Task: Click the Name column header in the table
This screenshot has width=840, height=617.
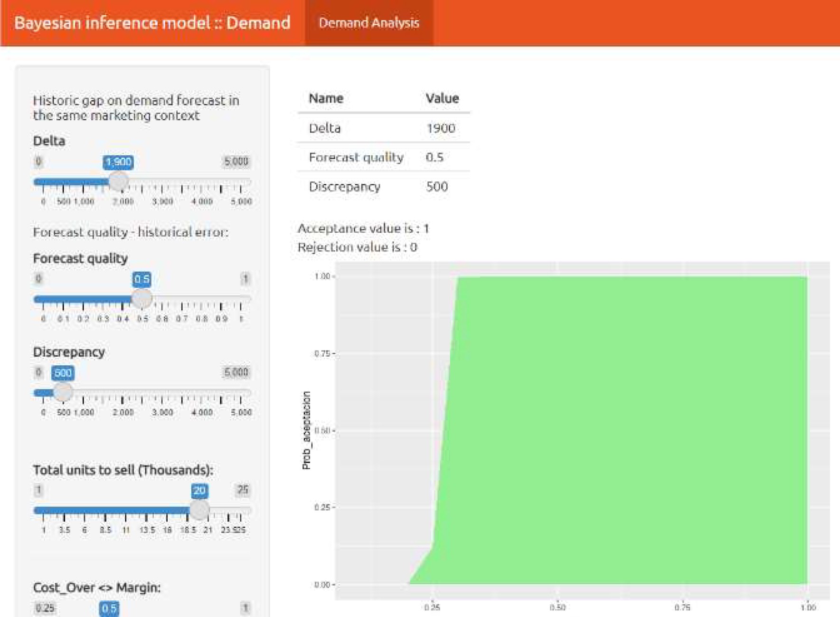Action: (326, 98)
